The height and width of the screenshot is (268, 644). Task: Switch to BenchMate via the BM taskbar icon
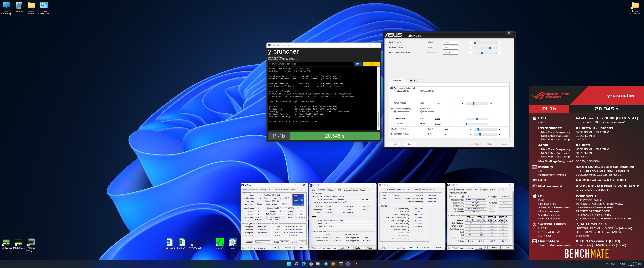coord(333,264)
